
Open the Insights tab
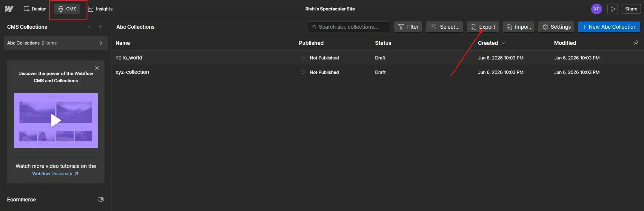click(x=100, y=9)
